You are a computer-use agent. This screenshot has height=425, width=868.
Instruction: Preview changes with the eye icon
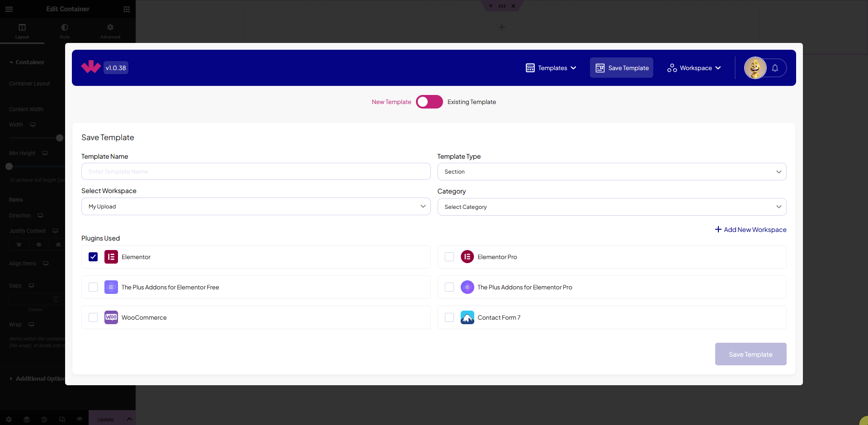(x=80, y=419)
